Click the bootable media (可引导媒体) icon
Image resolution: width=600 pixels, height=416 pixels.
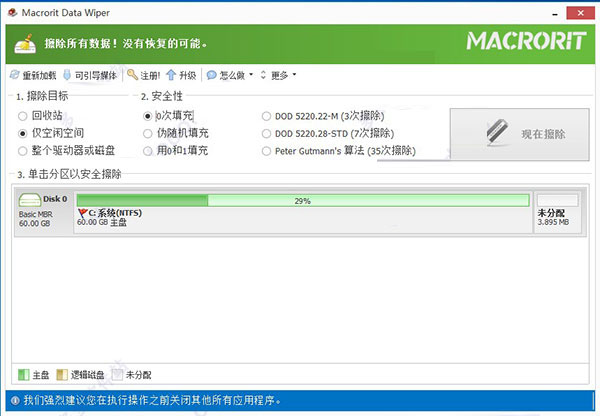[67, 75]
